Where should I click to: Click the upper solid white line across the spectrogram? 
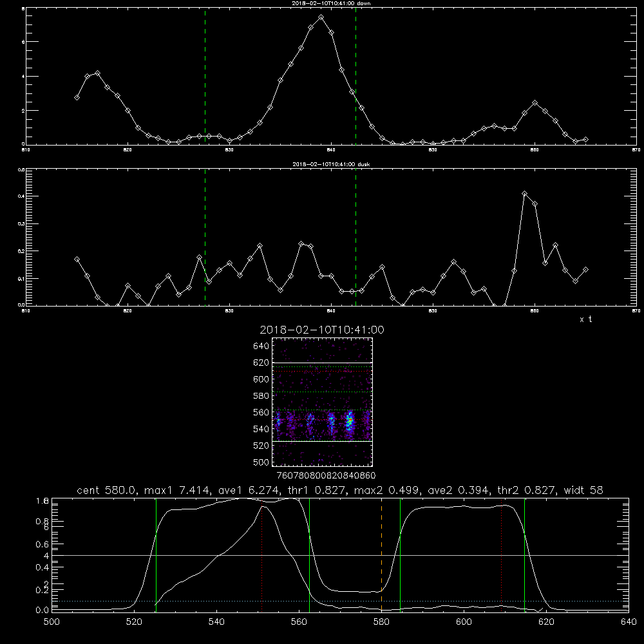click(x=322, y=363)
